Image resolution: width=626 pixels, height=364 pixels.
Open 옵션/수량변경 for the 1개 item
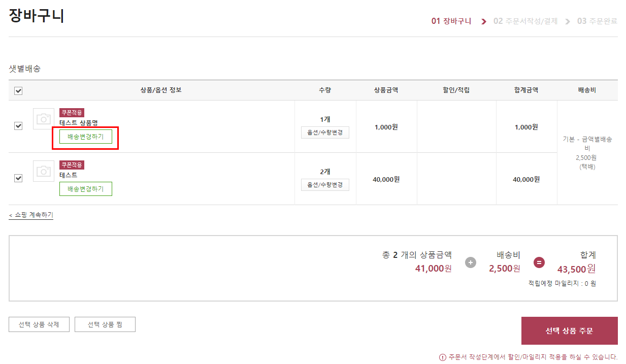325,133
